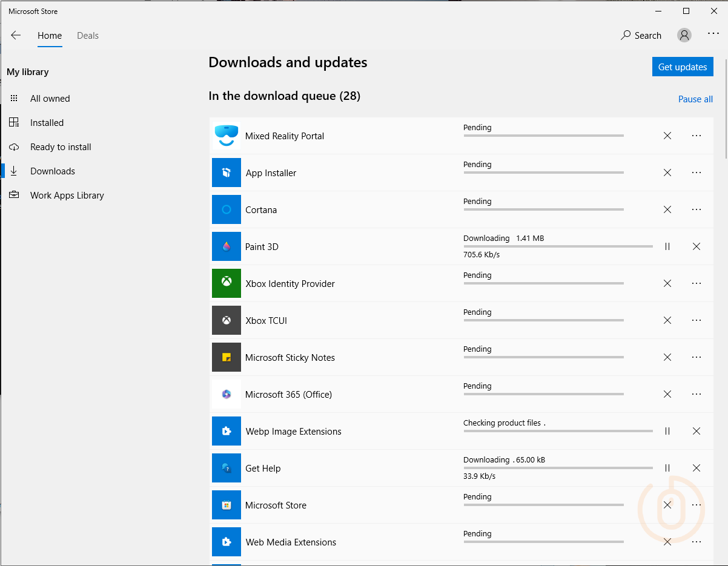The image size is (728, 566).
Task: Open the Search box
Action: pos(641,36)
